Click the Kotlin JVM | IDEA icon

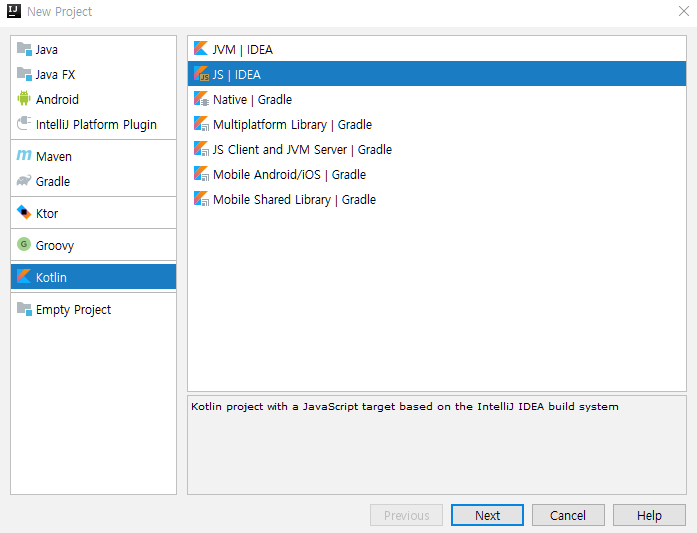(201, 49)
